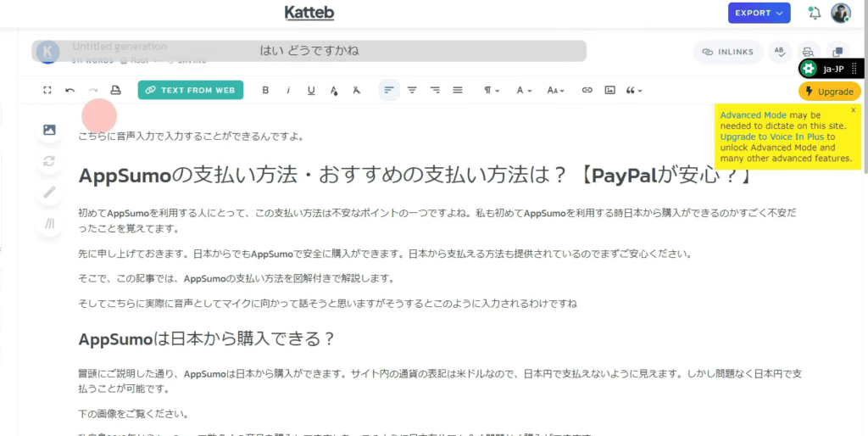This screenshot has width=868, height=436.
Task: Open user profile avatar menu
Action: coord(840,14)
